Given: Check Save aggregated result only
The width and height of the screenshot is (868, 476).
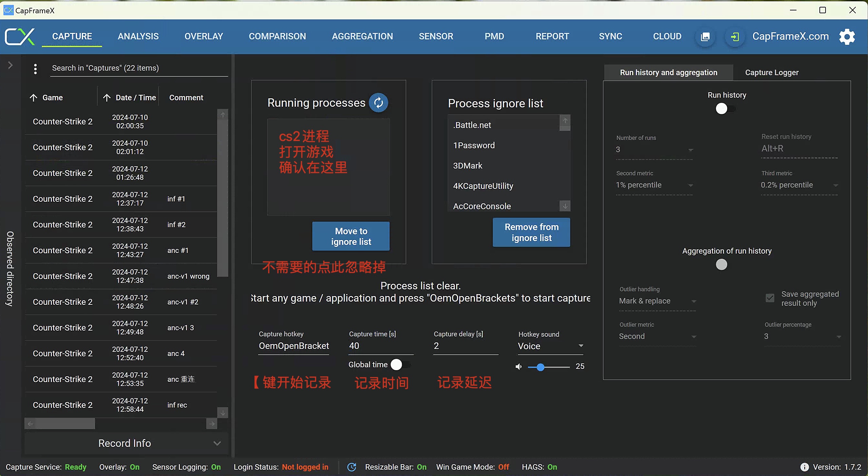Looking at the screenshot, I should [x=770, y=298].
